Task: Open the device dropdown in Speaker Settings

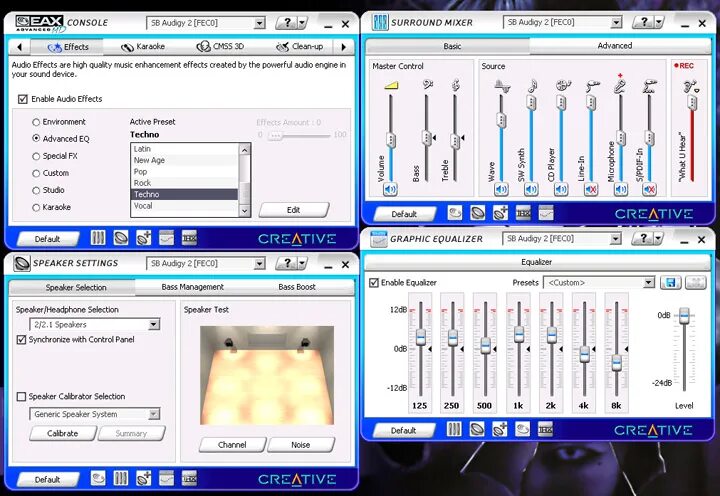Action: (259, 264)
